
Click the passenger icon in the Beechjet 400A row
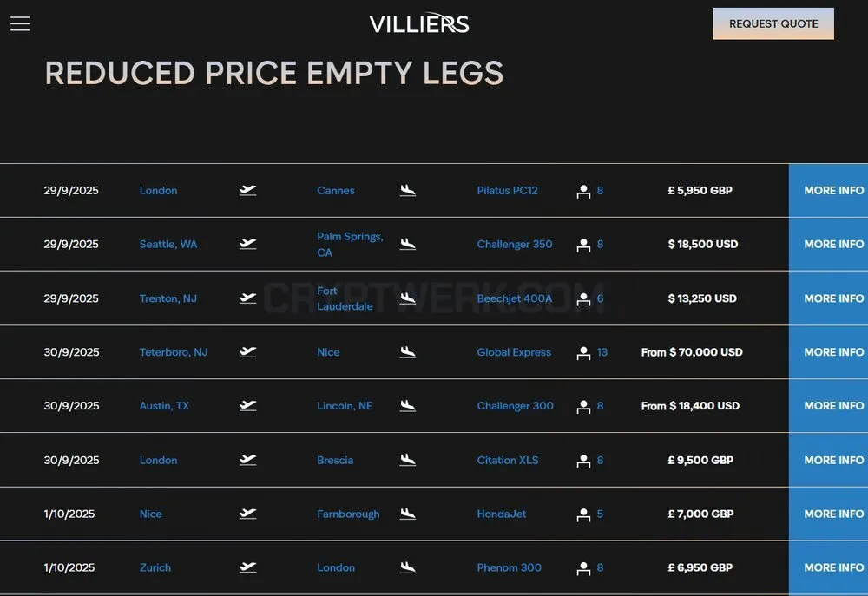coord(583,298)
